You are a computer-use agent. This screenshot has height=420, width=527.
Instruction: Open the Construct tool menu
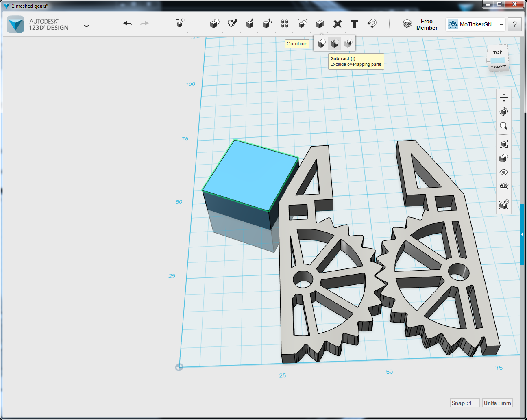tap(250, 24)
